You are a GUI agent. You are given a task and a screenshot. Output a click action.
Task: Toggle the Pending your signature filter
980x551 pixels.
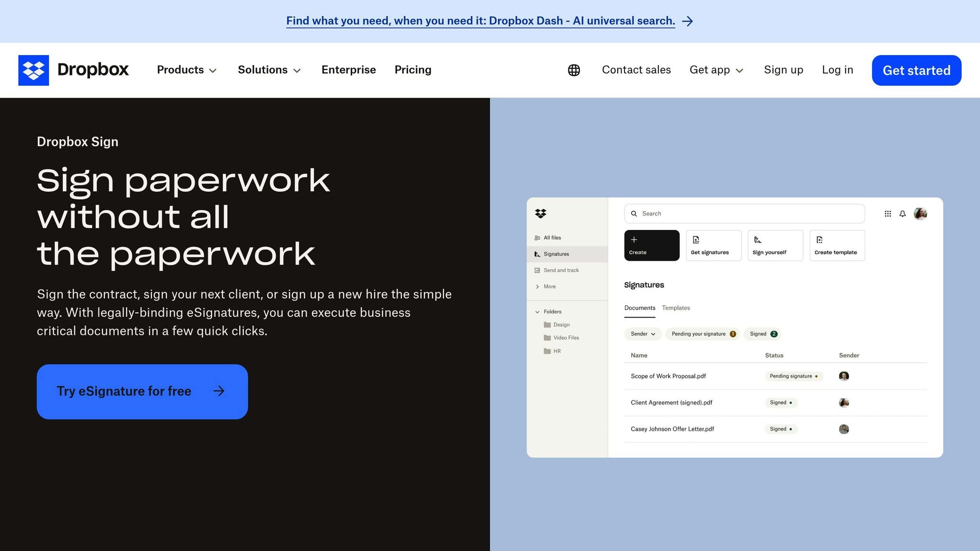(x=702, y=334)
